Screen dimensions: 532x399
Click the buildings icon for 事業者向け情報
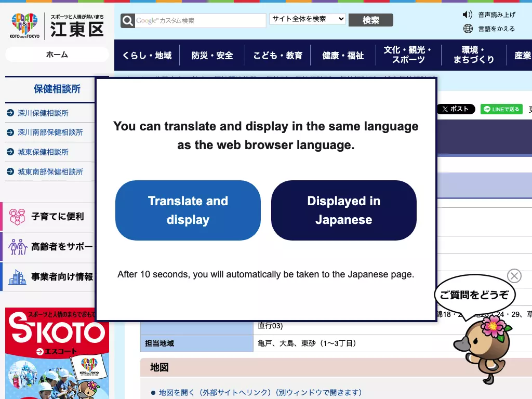tap(17, 276)
